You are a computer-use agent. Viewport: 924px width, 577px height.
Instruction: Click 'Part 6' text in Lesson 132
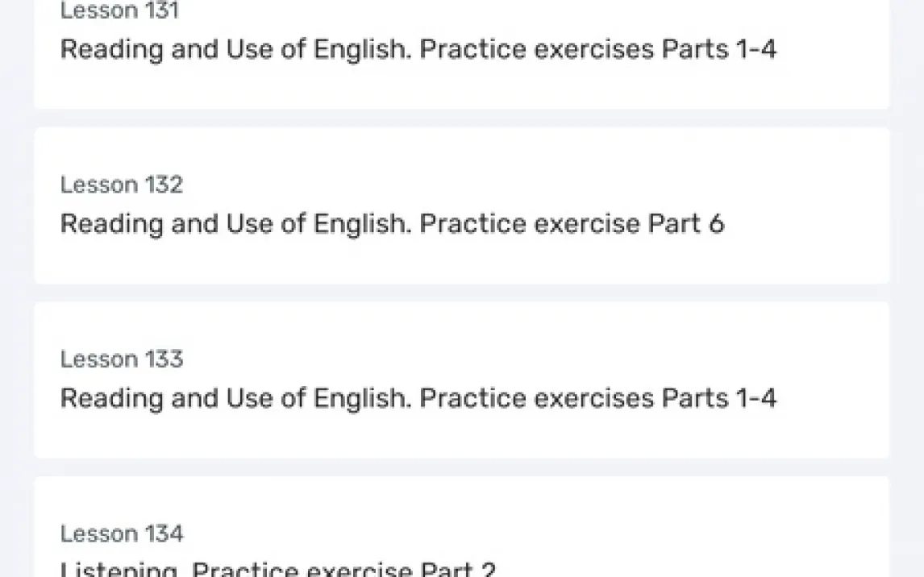[686, 224]
